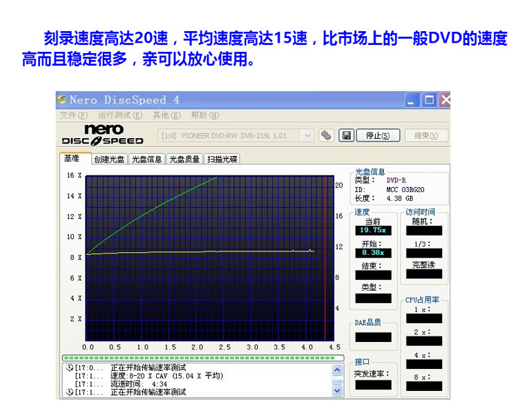Click the start speed 8.38x value
The width and height of the screenshot is (518, 420).
(373, 253)
